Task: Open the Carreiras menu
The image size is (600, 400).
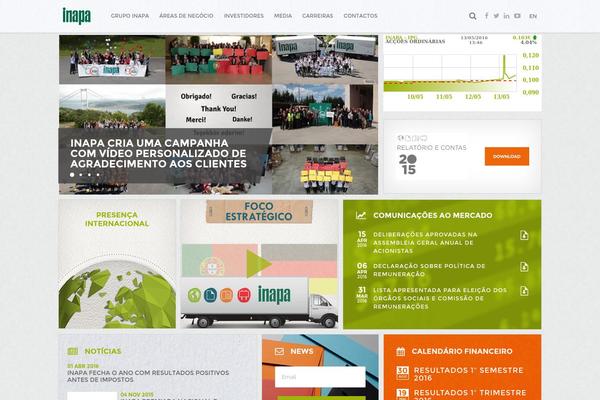Action: [x=318, y=16]
